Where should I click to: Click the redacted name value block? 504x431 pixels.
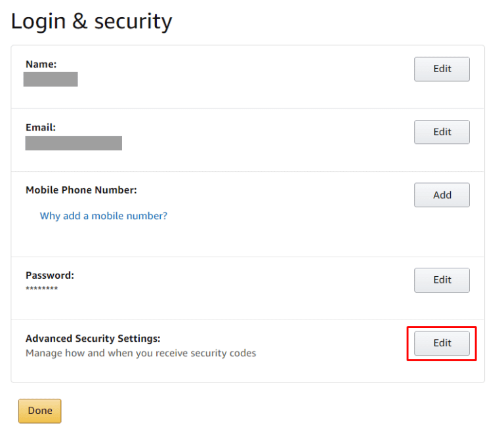[x=51, y=79]
